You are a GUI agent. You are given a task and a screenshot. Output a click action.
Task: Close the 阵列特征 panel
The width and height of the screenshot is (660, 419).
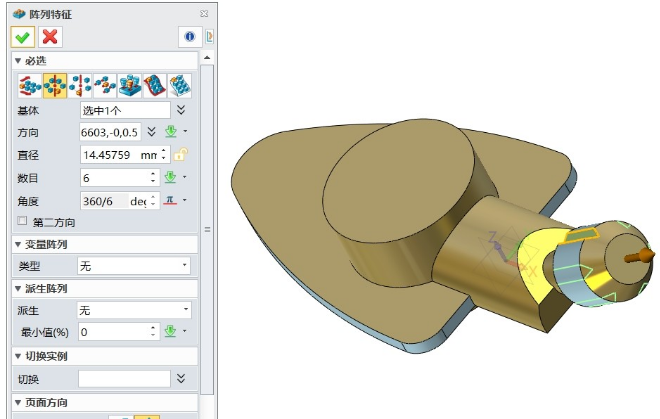click(x=204, y=14)
